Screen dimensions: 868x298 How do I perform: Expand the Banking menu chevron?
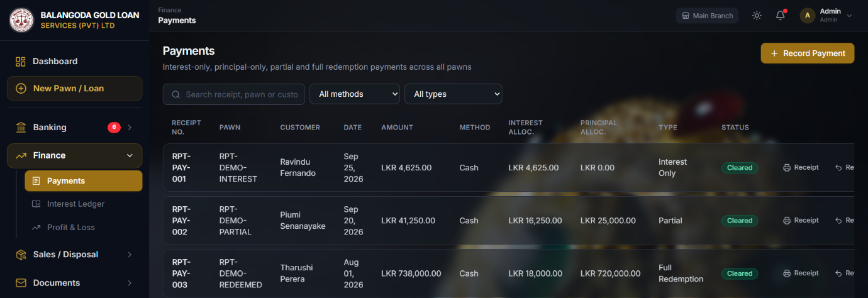coord(130,128)
